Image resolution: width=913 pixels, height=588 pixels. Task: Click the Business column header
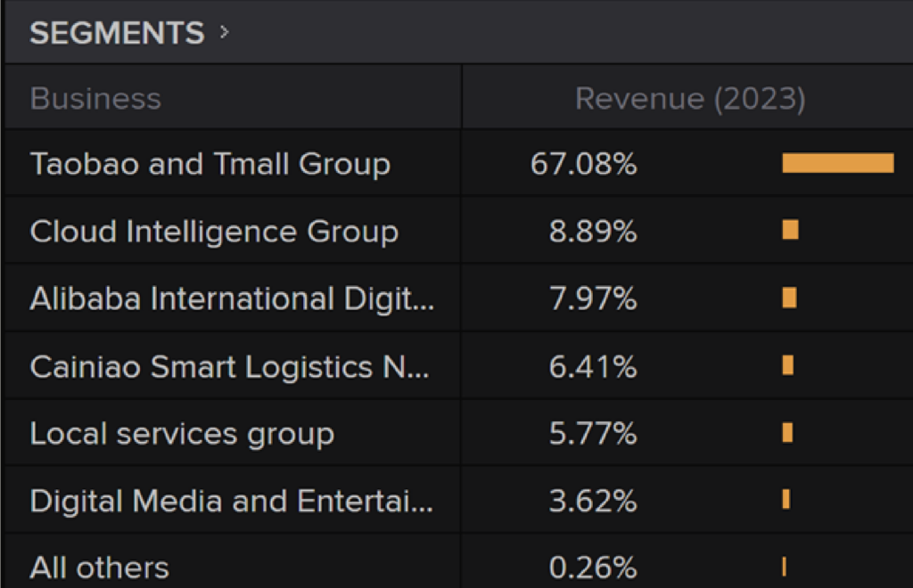[95, 98]
